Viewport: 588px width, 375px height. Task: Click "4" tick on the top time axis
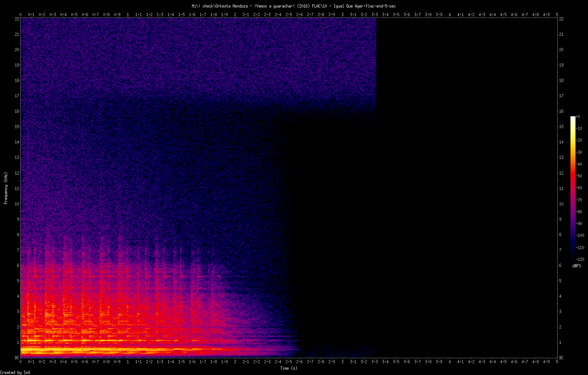pyautogui.click(x=450, y=15)
